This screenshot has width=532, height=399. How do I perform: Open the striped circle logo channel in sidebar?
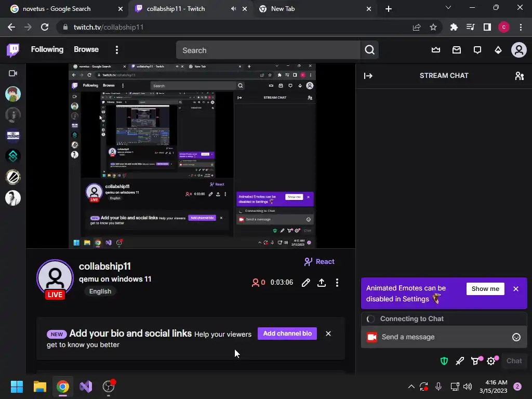point(13,177)
